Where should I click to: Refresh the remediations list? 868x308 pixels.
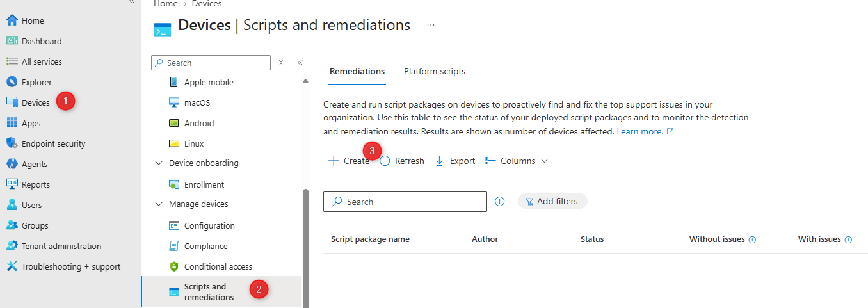click(x=402, y=161)
